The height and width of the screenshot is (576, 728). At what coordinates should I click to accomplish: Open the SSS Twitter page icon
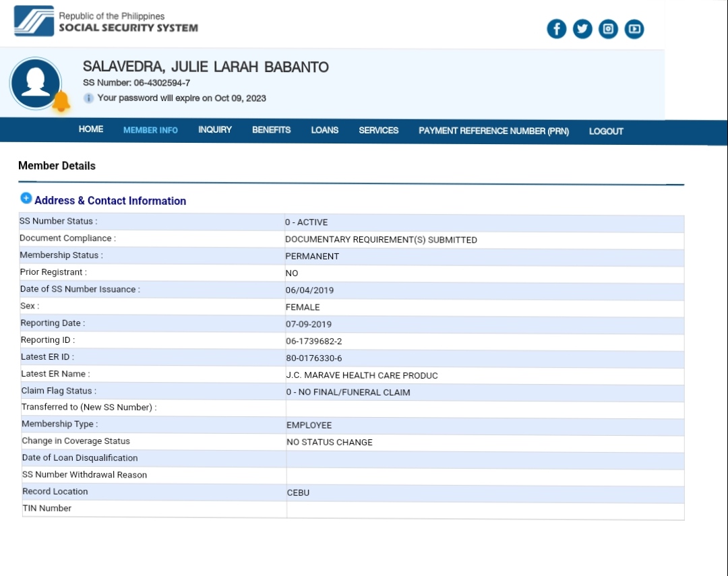(x=582, y=29)
